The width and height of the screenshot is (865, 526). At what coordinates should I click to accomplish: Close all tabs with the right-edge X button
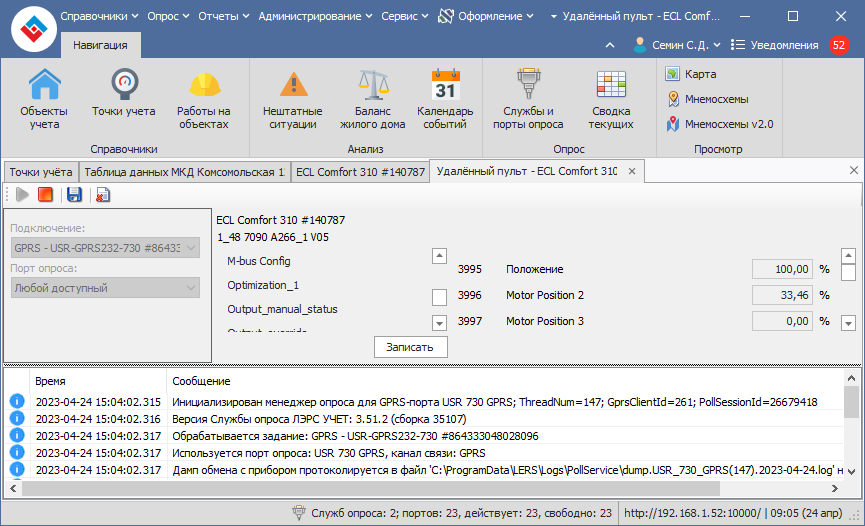coord(853,171)
